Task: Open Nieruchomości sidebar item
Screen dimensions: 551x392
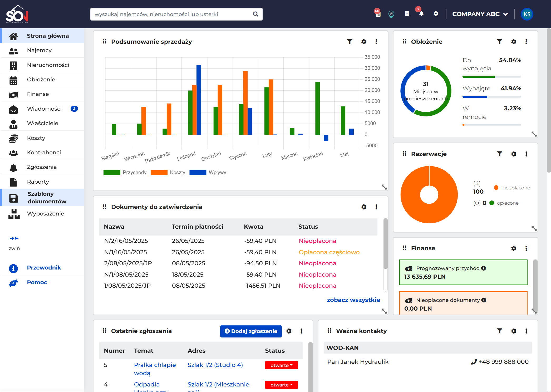Action: click(x=42, y=65)
